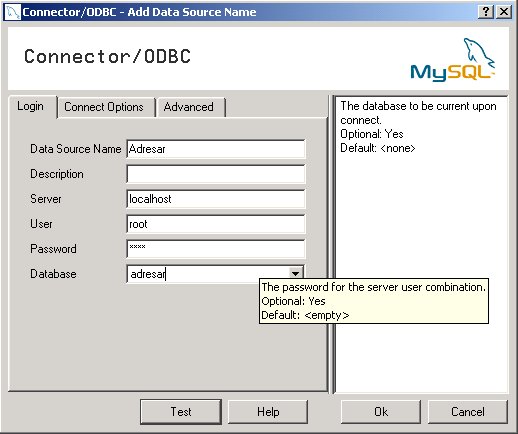Click the Data Source Name label
This screenshot has width=518, height=434.
(76, 149)
